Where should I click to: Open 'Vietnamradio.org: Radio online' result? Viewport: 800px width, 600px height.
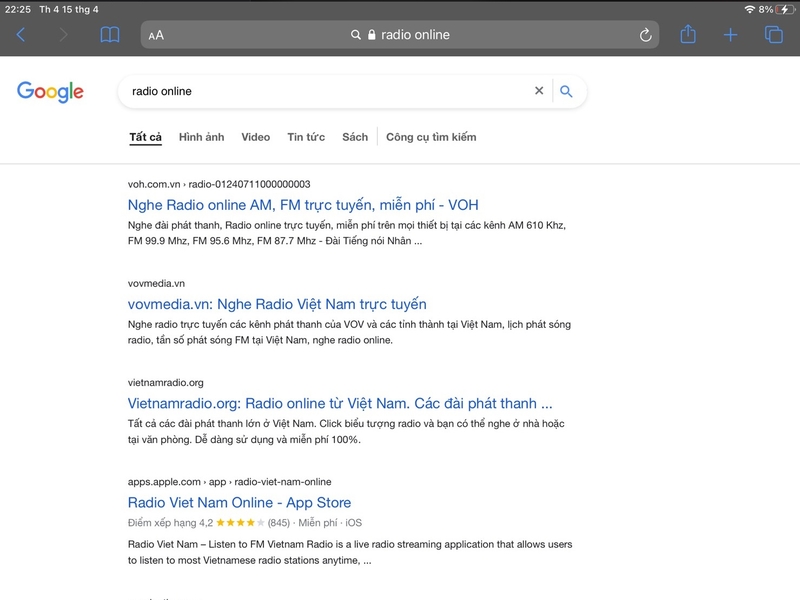point(340,403)
